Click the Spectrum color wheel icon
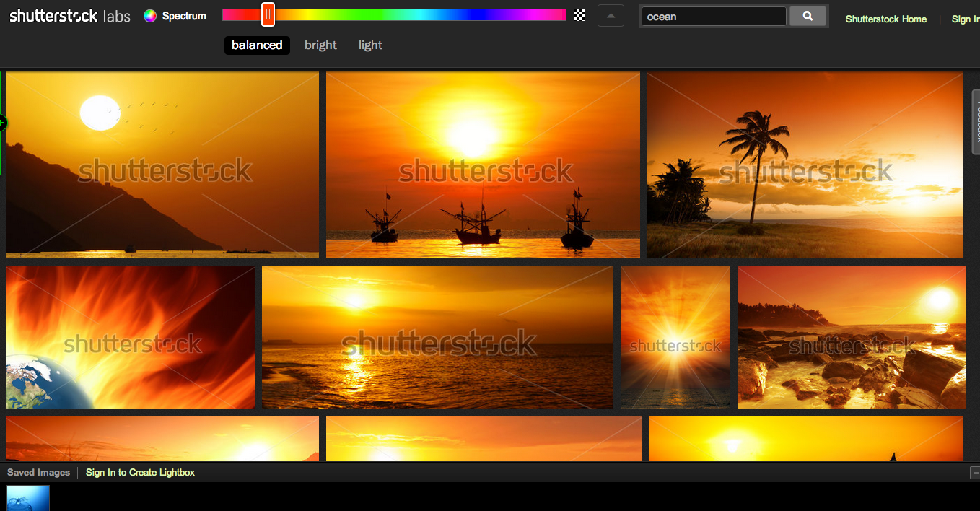Screen dimensions: 980x511 150,16
